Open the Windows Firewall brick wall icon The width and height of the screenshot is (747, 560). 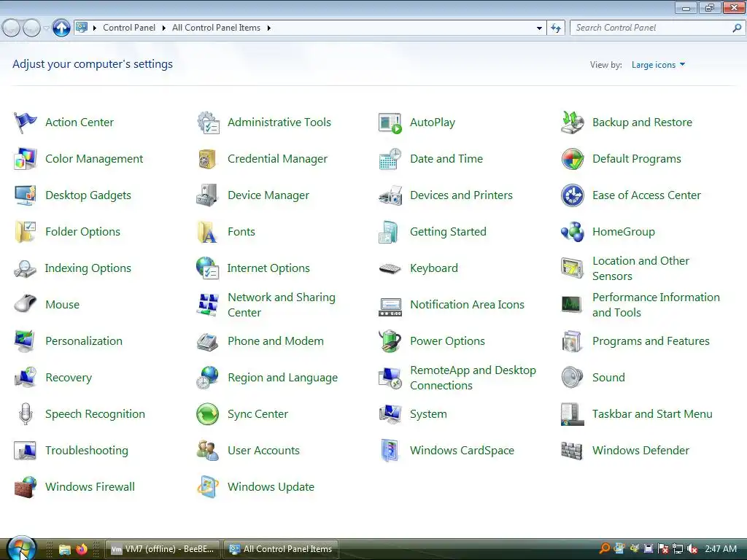pyautogui.click(x=26, y=486)
